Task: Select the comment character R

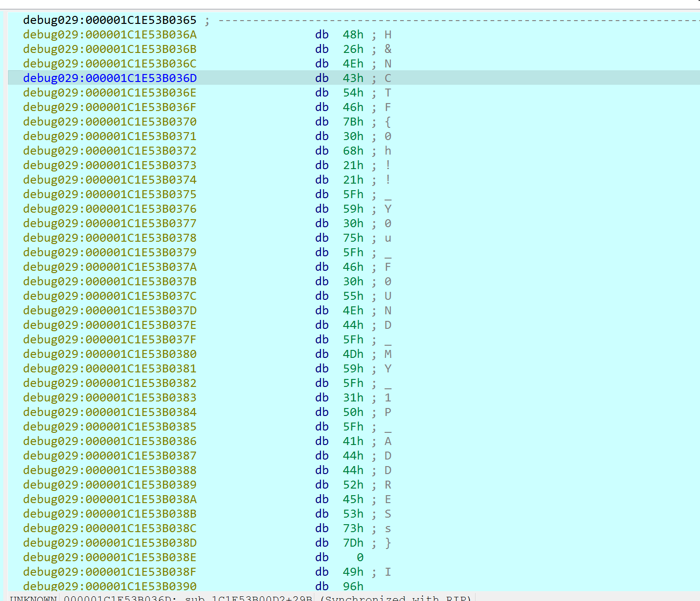Action: tap(388, 485)
